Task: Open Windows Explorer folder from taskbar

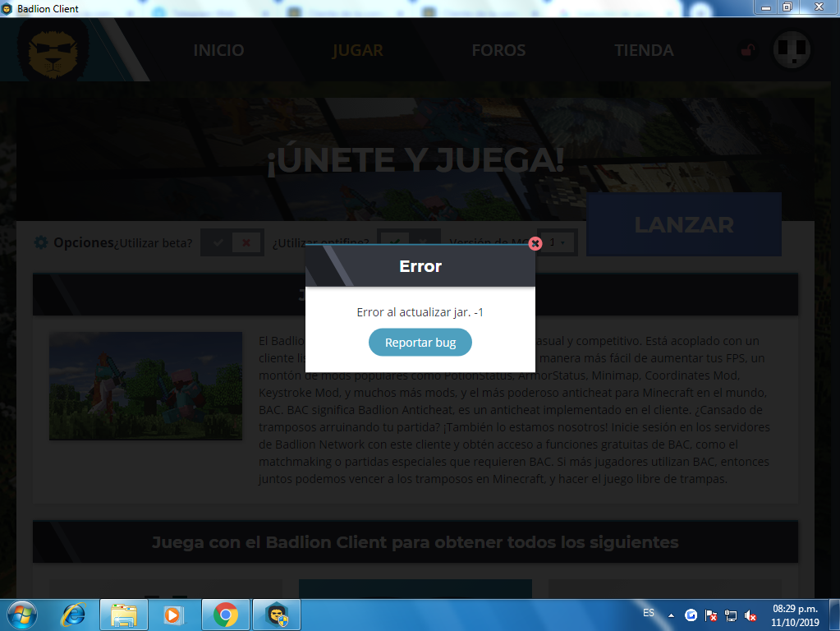Action: (124, 615)
